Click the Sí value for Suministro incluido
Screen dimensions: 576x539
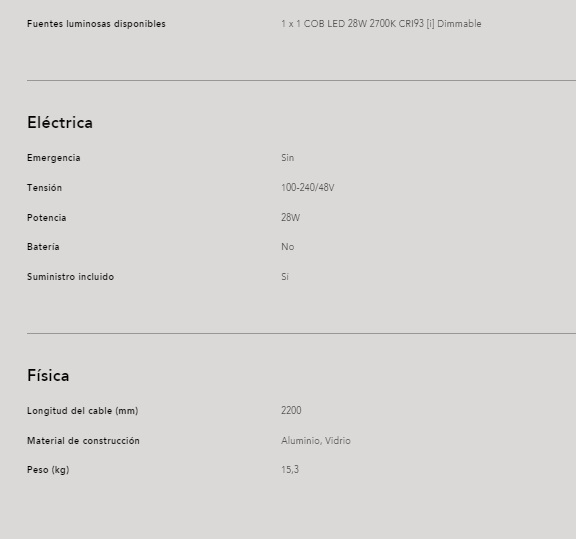pos(285,277)
